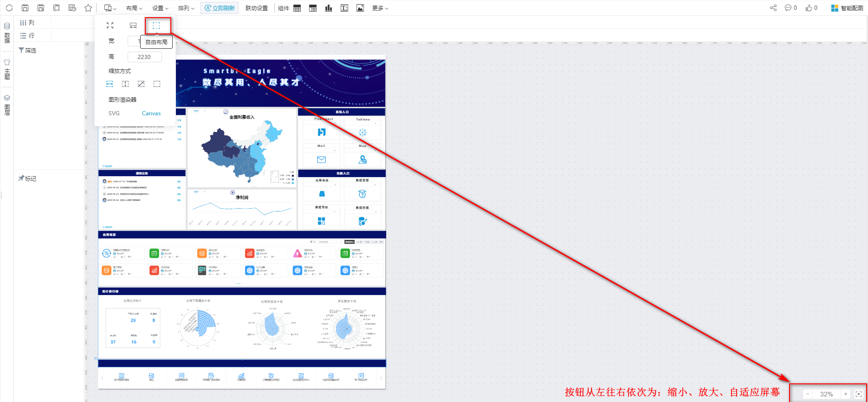Click the 应用商店 shopping bag icon
The width and height of the screenshot is (868, 402).
pyautogui.click(x=322, y=194)
